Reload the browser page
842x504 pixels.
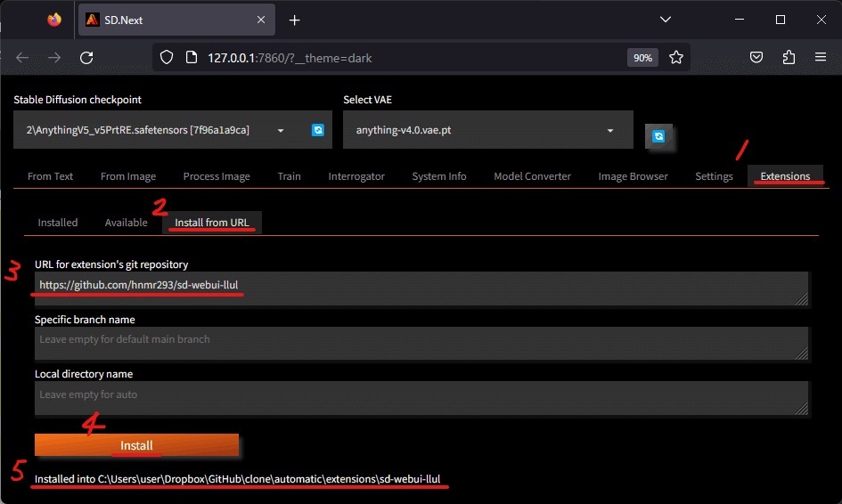click(86, 57)
